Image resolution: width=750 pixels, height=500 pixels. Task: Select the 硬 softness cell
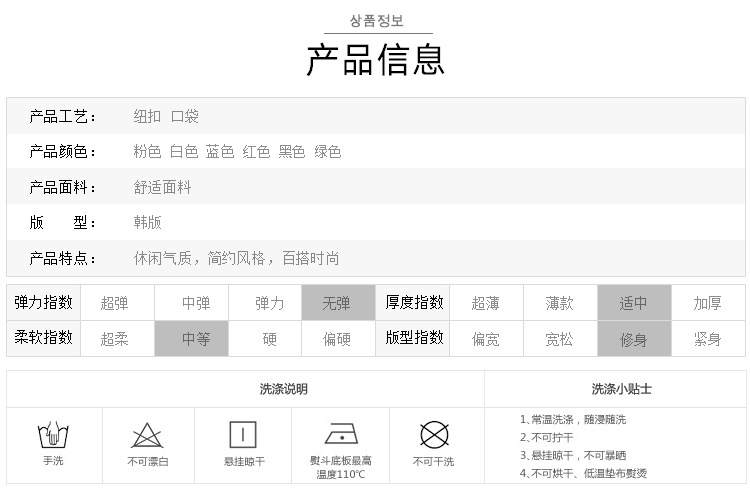[265, 339]
